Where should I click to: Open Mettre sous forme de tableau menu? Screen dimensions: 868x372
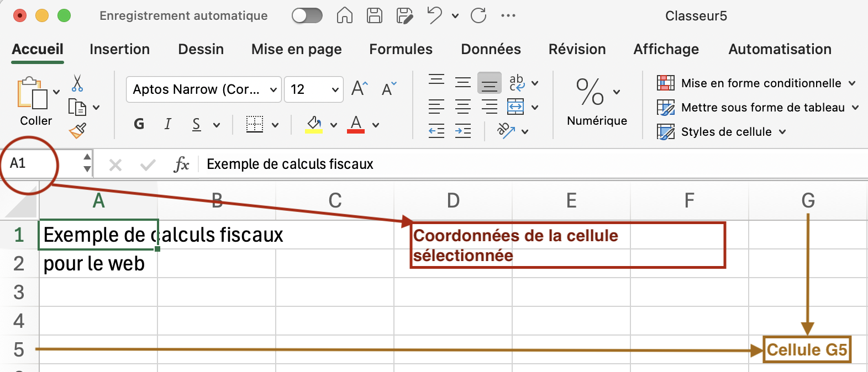tap(758, 108)
